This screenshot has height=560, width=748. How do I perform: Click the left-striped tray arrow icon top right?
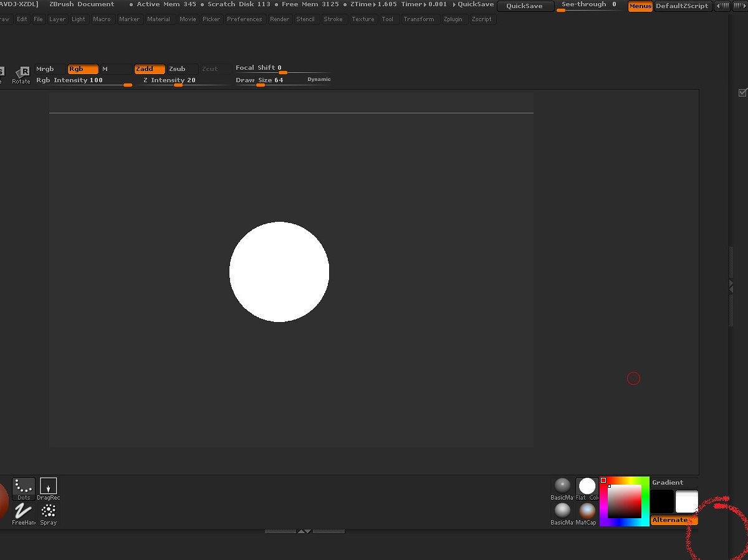click(x=722, y=6)
